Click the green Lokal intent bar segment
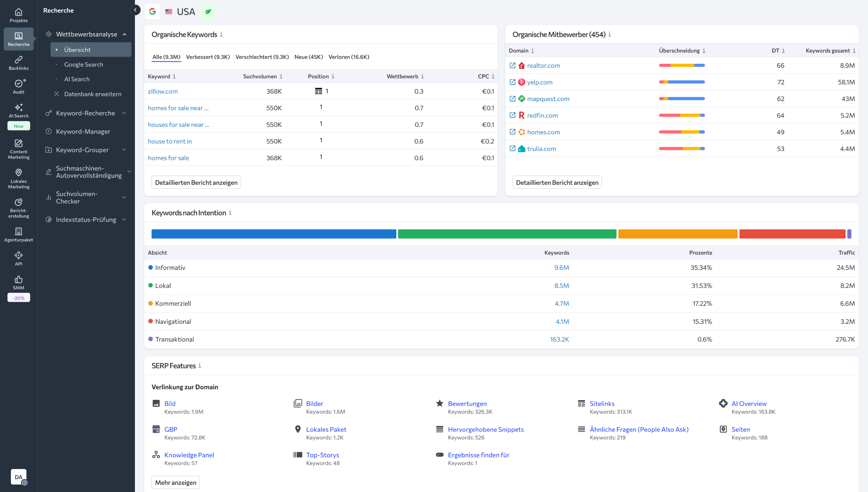This screenshot has height=492, width=868. point(507,234)
